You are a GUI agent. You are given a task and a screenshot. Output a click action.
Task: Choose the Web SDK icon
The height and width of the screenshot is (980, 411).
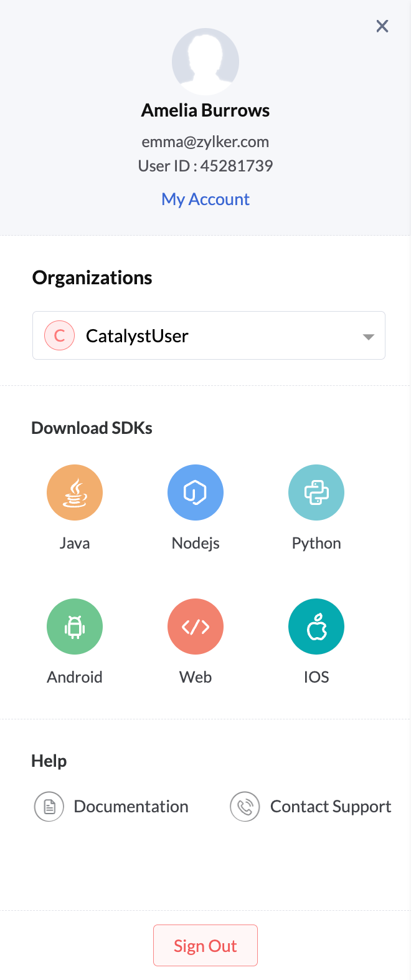(196, 627)
